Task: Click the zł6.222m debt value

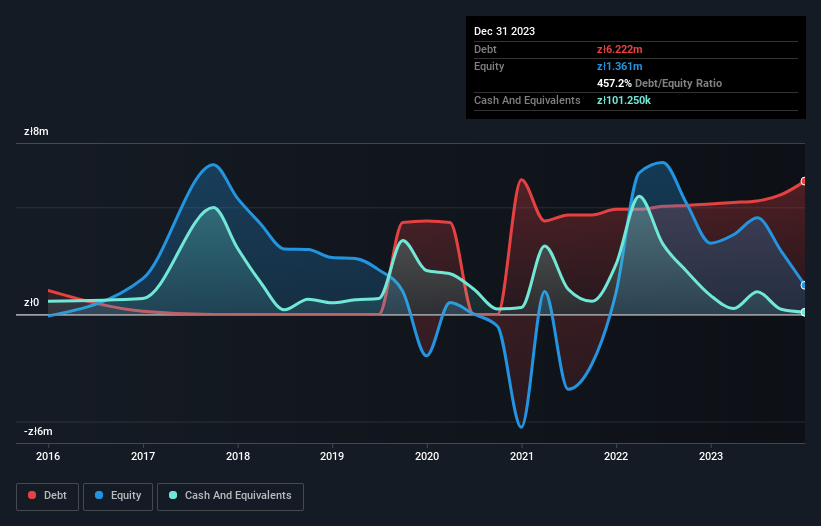Action: click(x=619, y=49)
